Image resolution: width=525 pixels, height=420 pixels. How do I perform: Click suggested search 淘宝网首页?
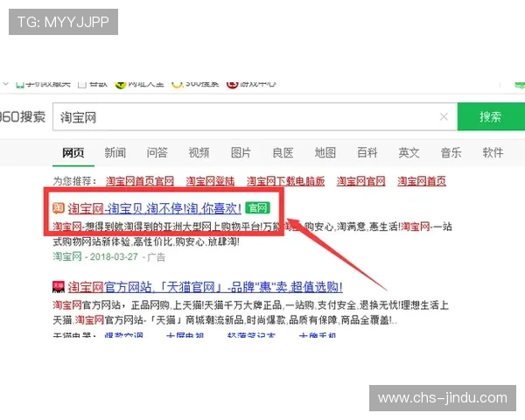[x=422, y=181]
